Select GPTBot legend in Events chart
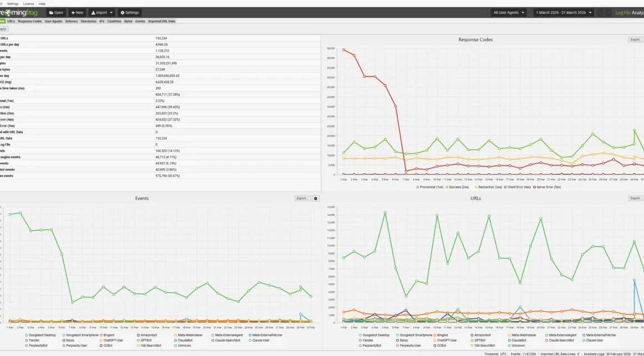 point(144,340)
